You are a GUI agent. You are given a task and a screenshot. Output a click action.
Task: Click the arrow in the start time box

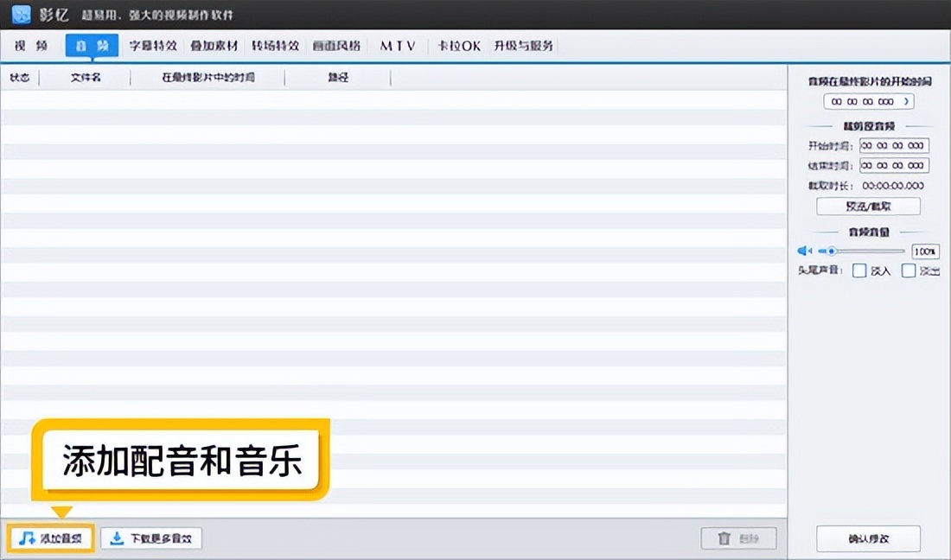point(906,102)
